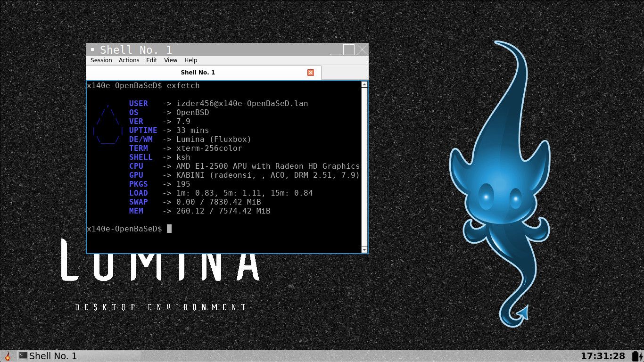Close the Shell No. 1 tab
Screen dimensions: 644x362
point(311,73)
